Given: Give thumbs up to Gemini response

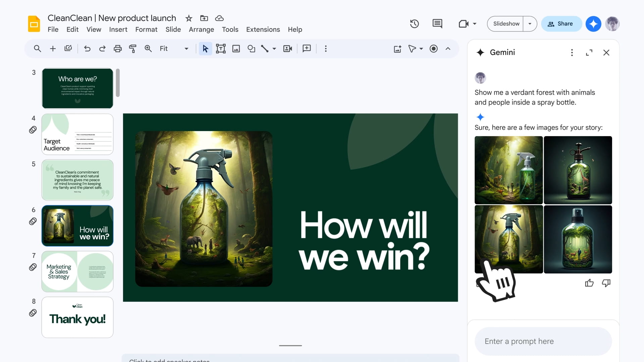Looking at the screenshot, I should point(589,283).
